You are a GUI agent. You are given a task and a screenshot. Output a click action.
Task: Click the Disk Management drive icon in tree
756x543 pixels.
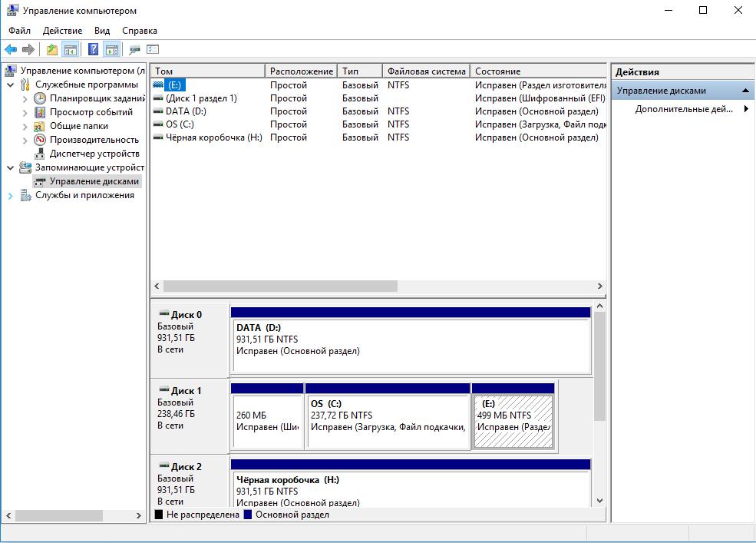40,182
